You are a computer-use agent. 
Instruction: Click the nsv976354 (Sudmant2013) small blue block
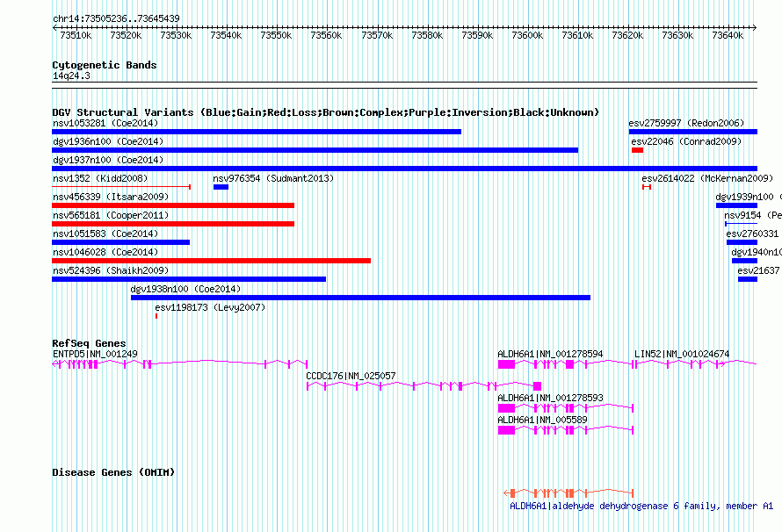(221, 187)
